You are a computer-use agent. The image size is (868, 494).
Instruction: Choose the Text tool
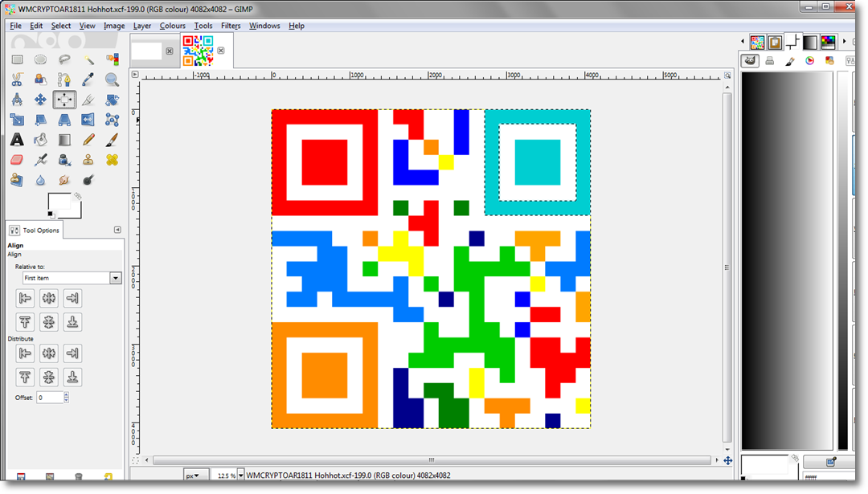point(17,140)
